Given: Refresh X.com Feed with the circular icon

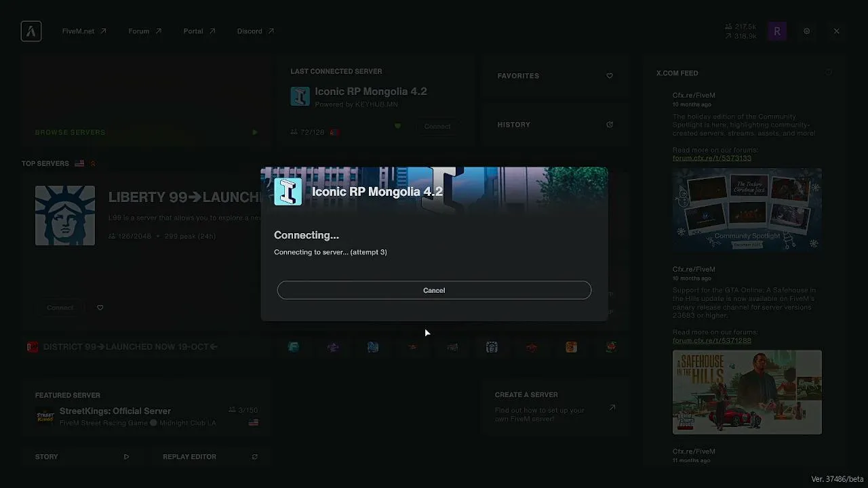Looking at the screenshot, I should 829,73.
